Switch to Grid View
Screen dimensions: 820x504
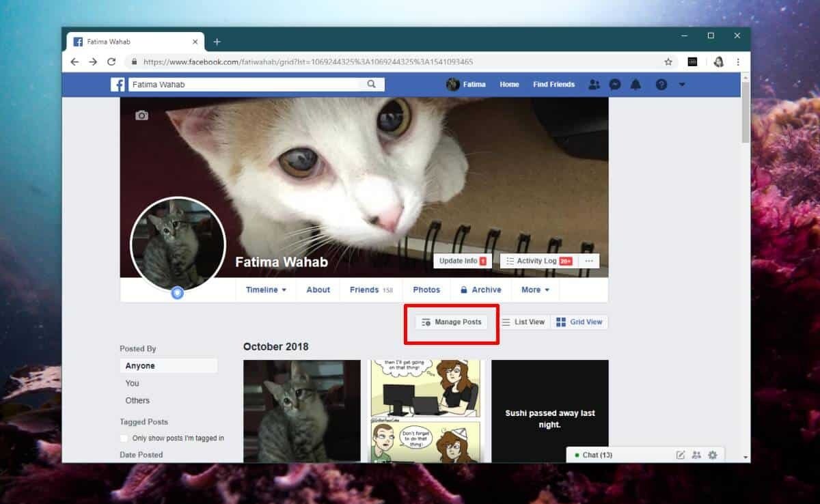pos(579,322)
